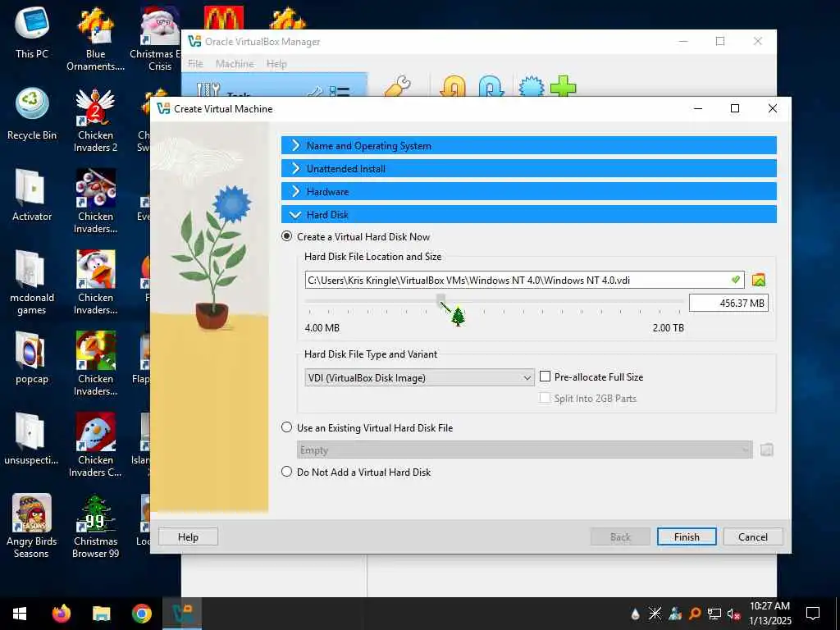This screenshot has width=840, height=630.
Task: Click the blue starburst New icon in VirtualBox Manager
Action: click(532, 86)
